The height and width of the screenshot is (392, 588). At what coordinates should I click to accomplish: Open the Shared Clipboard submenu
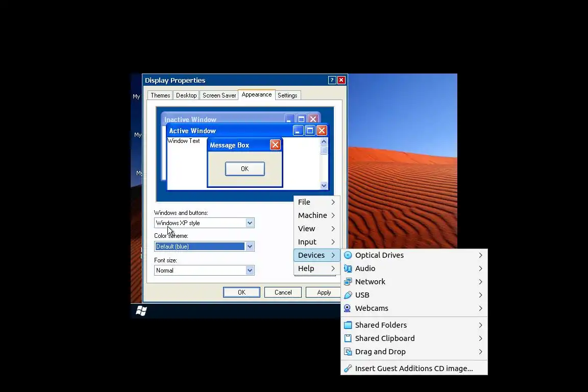click(414, 338)
